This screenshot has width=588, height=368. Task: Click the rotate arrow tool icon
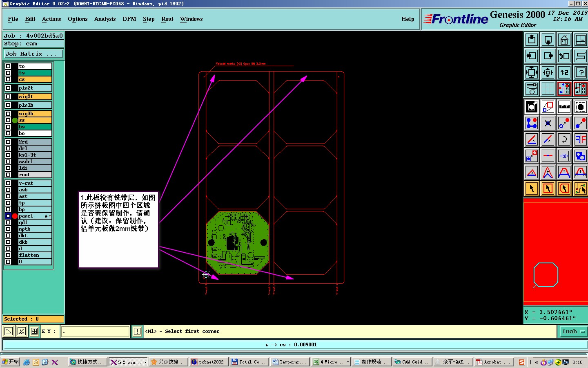pos(564,139)
